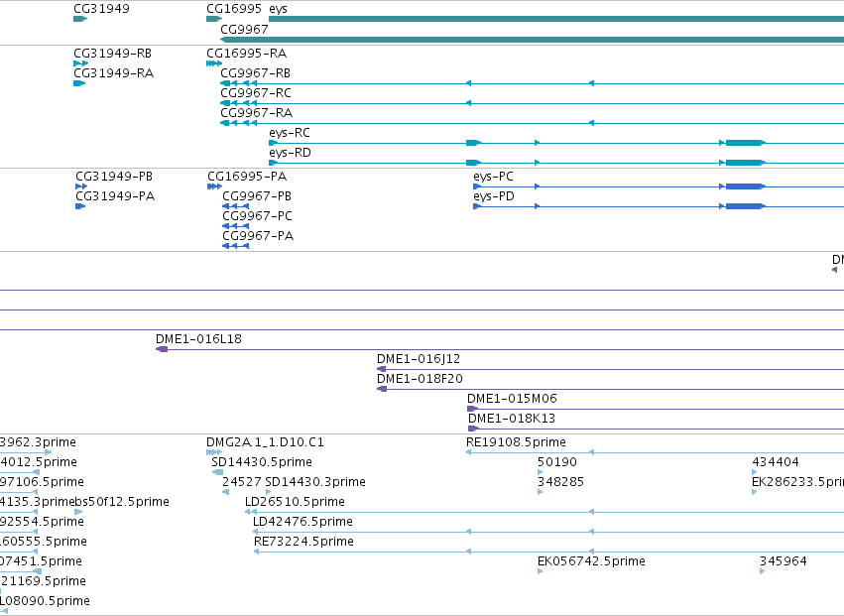844x616 pixels.
Task: Click protein CG16995-PA label
Action: click(247, 177)
